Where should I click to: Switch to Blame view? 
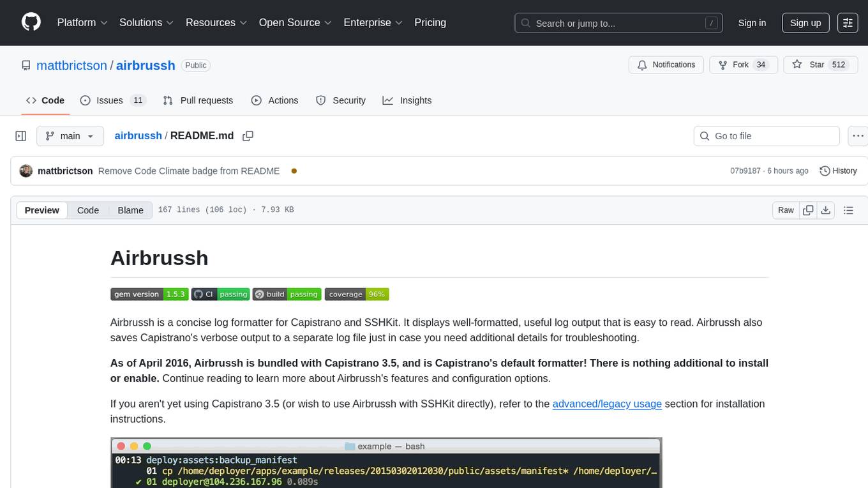(130, 210)
